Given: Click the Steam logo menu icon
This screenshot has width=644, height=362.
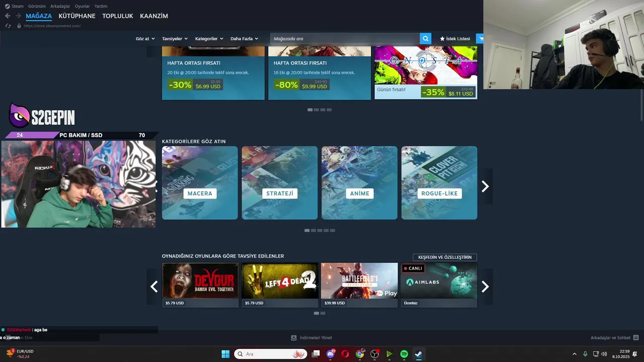Looking at the screenshot, I should pyautogui.click(x=7, y=6).
